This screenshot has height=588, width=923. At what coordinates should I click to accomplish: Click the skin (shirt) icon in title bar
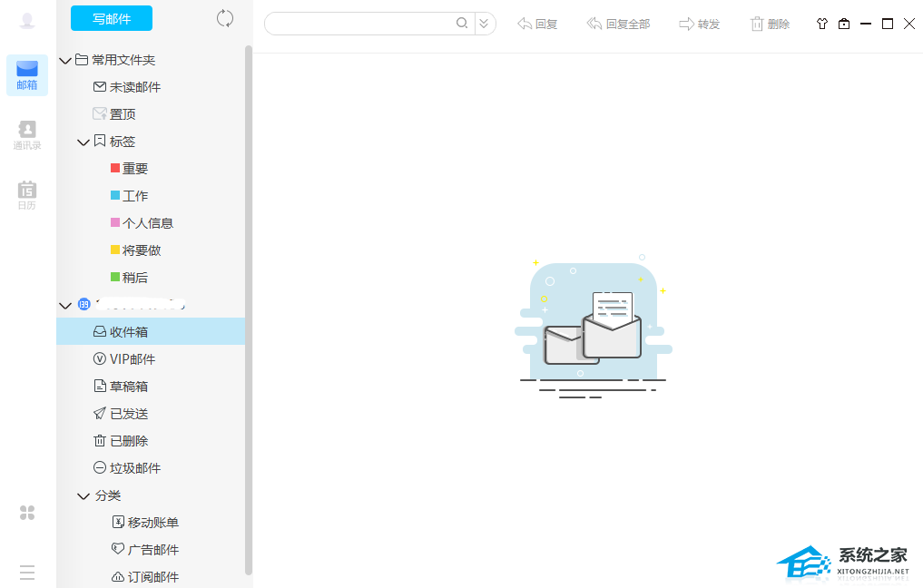(822, 24)
